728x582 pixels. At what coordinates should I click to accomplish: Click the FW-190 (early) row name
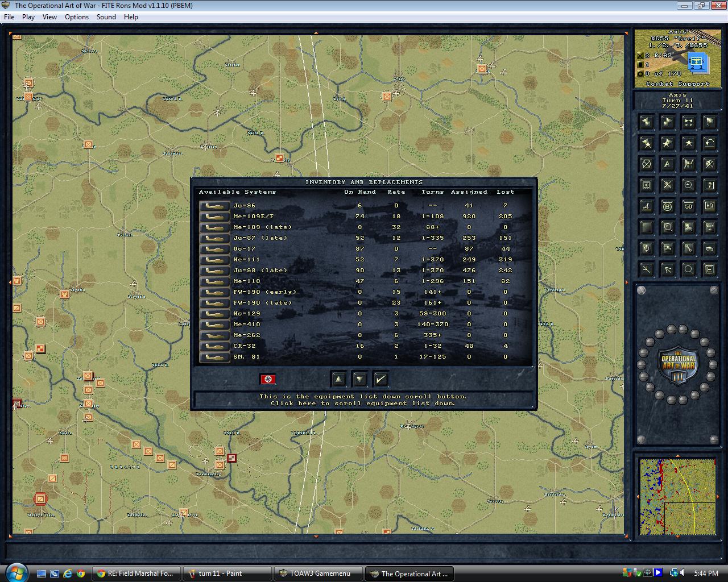[x=264, y=292]
